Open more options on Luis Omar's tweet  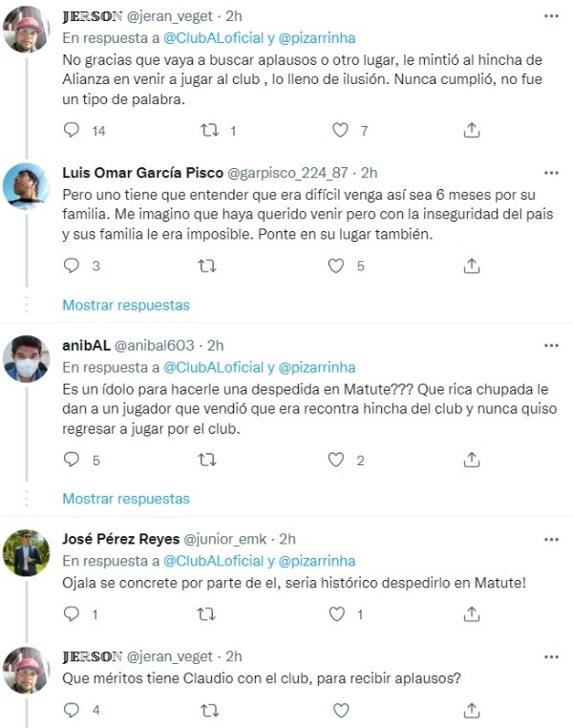tap(552, 173)
